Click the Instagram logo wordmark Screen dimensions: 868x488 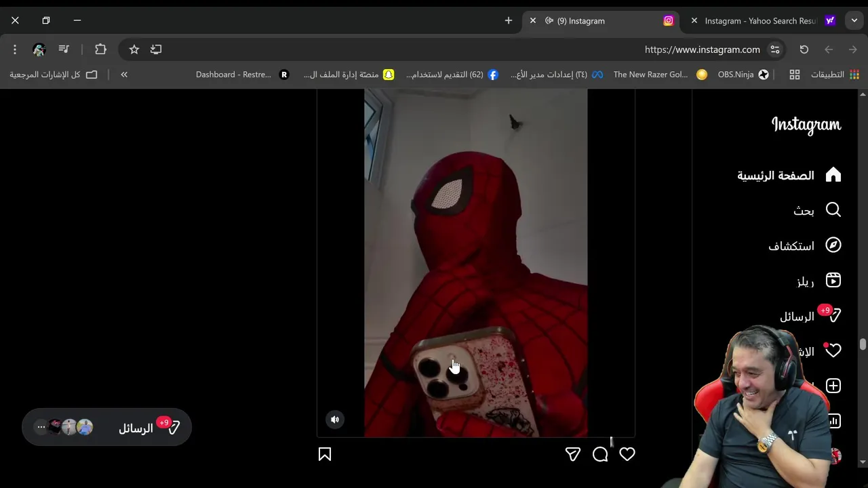click(x=806, y=125)
